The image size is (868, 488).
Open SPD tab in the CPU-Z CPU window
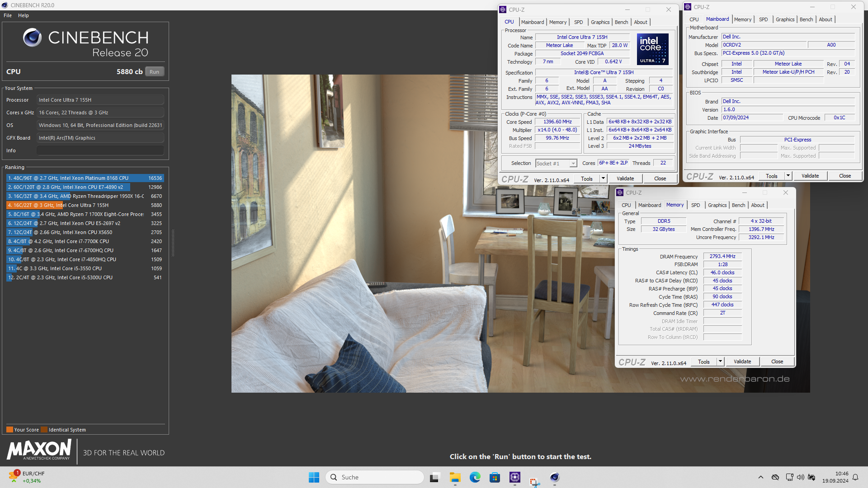[578, 22]
